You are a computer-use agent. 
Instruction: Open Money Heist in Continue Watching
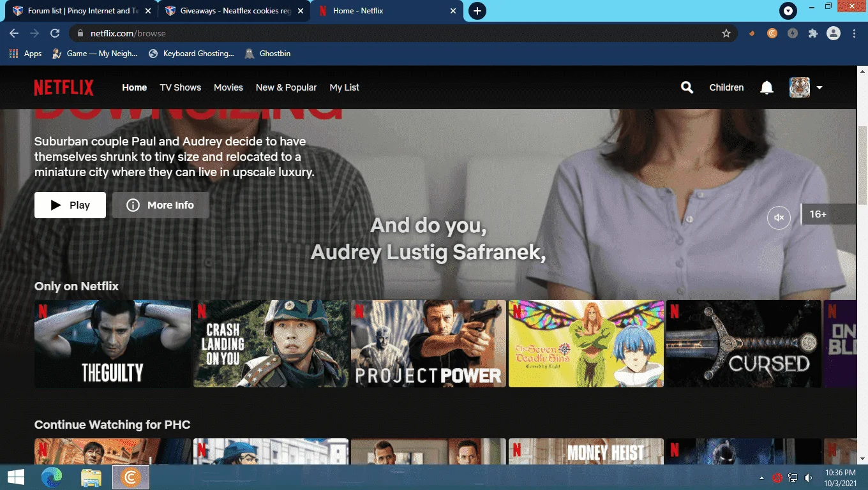[586, 451]
